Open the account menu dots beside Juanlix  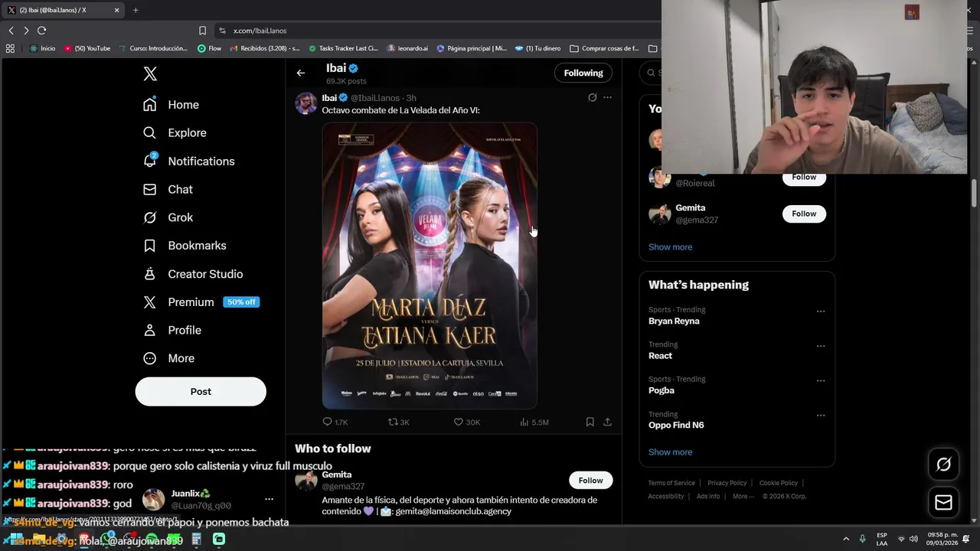pyautogui.click(x=269, y=499)
